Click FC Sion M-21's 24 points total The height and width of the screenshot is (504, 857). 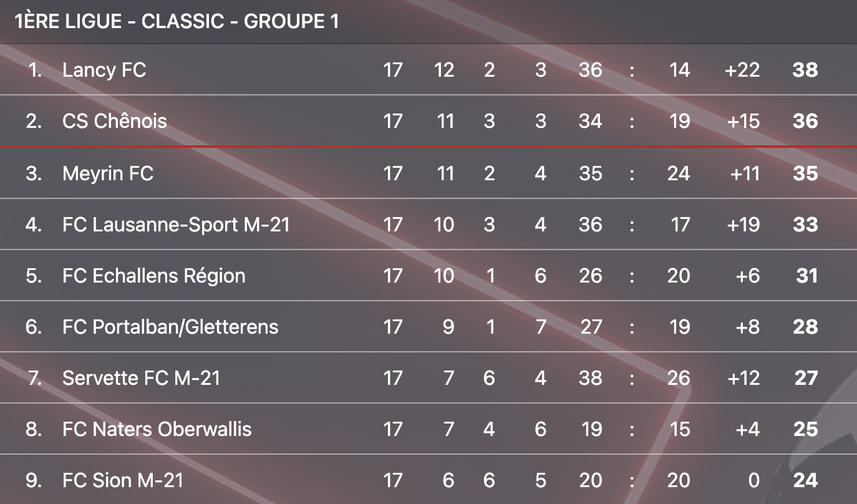pyautogui.click(x=805, y=480)
